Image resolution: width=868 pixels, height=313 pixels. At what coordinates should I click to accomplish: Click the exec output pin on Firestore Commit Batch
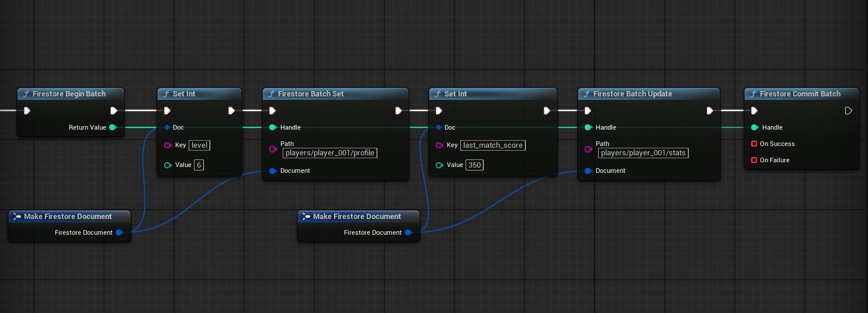pos(848,111)
